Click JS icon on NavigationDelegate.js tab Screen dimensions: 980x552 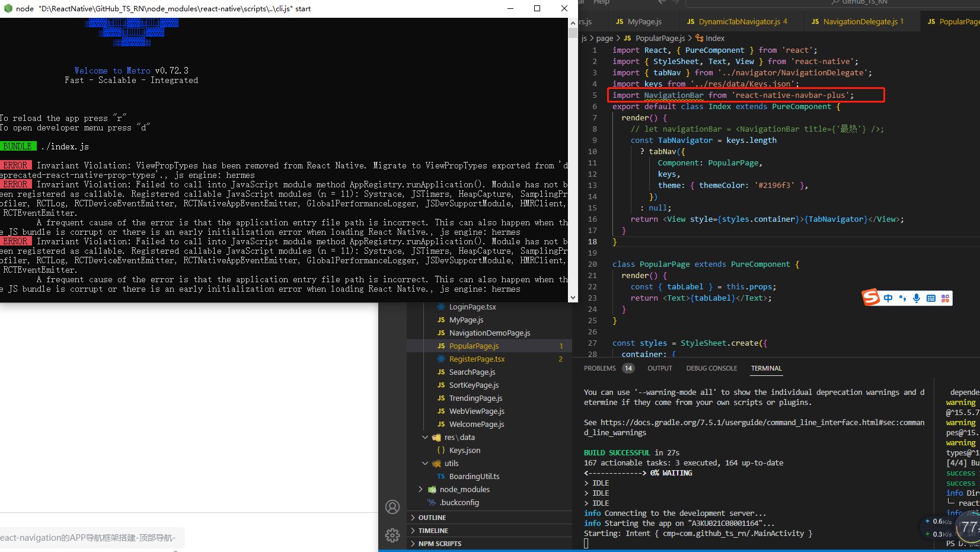pyautogui.click(x=815, y=22)
